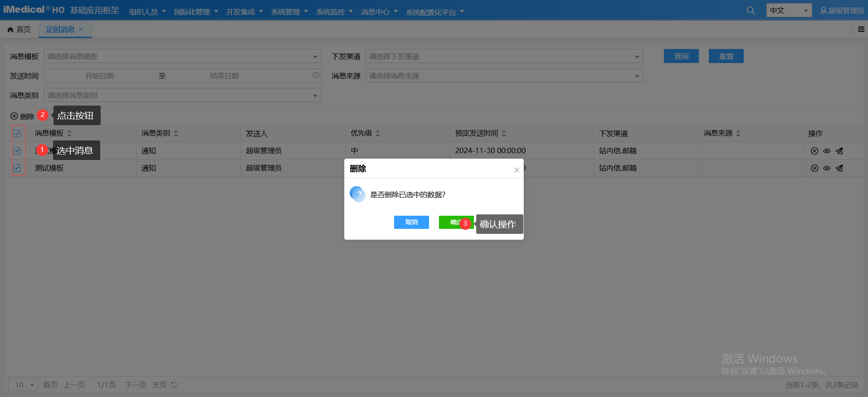The width and height of the screenshot is (868, 397).
Task: Click the pagination refresh icon
Action: 174,385
